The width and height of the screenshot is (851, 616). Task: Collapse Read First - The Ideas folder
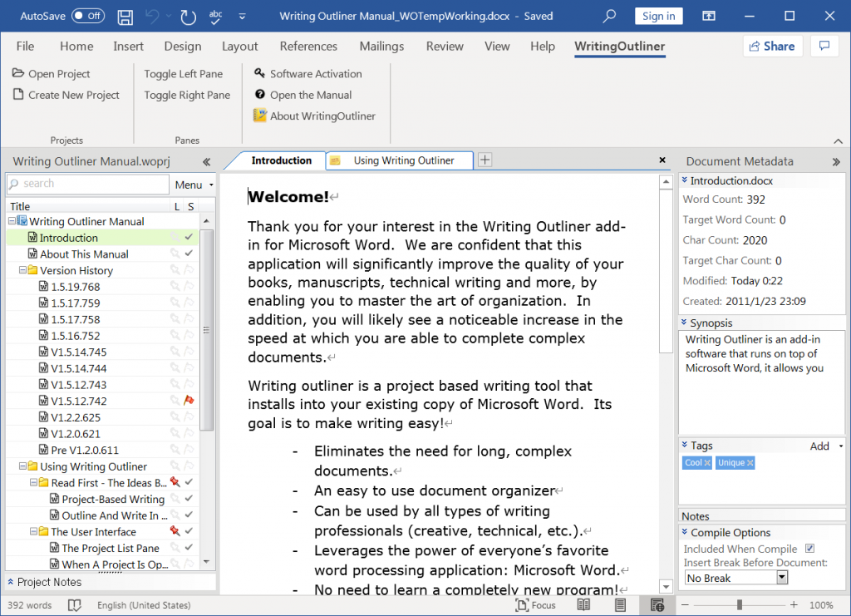coord(33,482)
